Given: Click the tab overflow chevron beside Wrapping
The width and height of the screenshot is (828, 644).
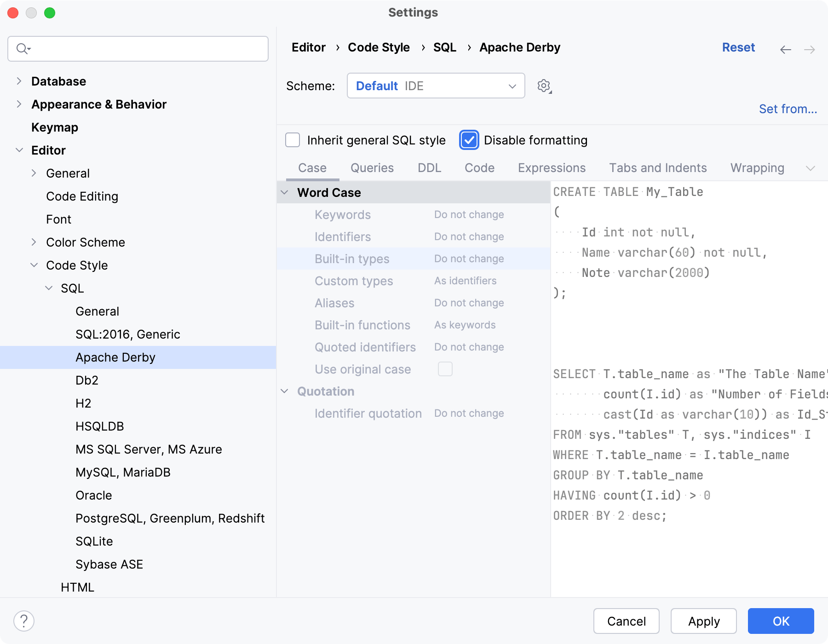Looking at the screenshot, I should (x=811, y=168).
